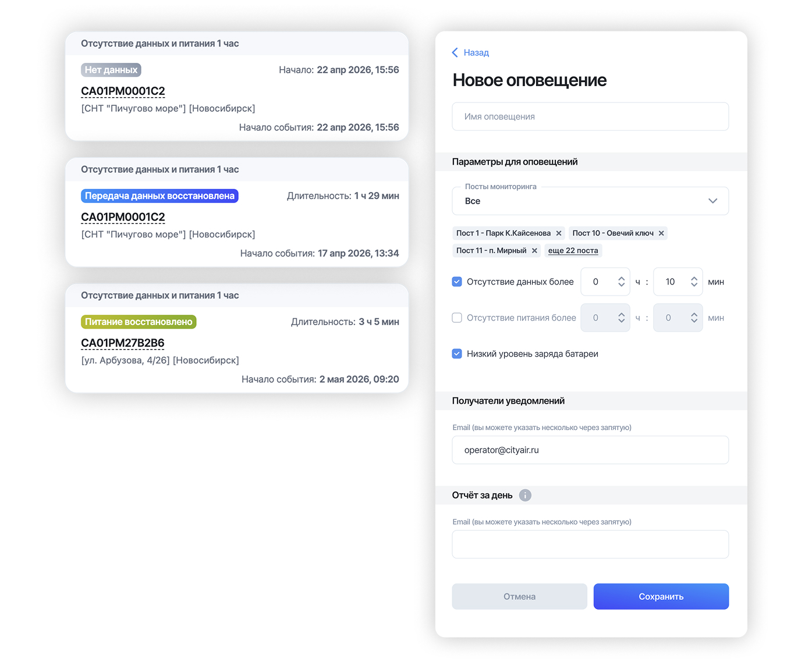Focus the Имя оповещения input field
812x662 pixels.
tap(590, 116)
